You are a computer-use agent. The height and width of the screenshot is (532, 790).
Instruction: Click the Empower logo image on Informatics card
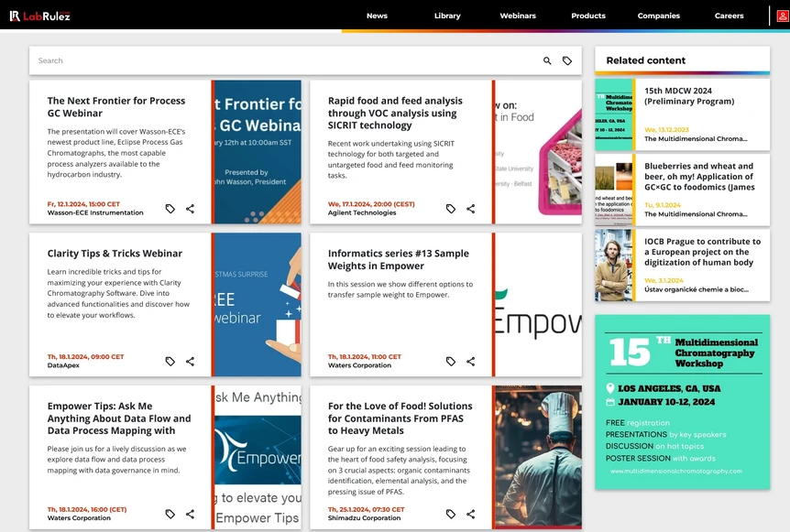pyautogui.click(x=537, y=305)
